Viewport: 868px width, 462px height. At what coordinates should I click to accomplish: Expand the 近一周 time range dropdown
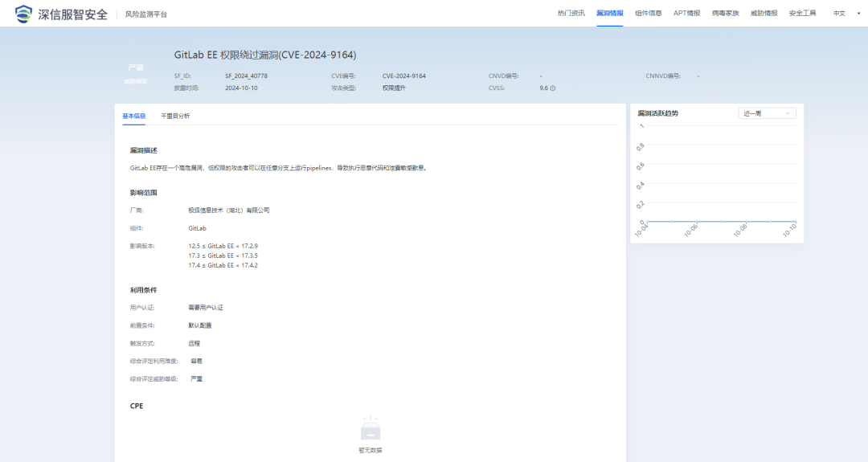[767, 113]
